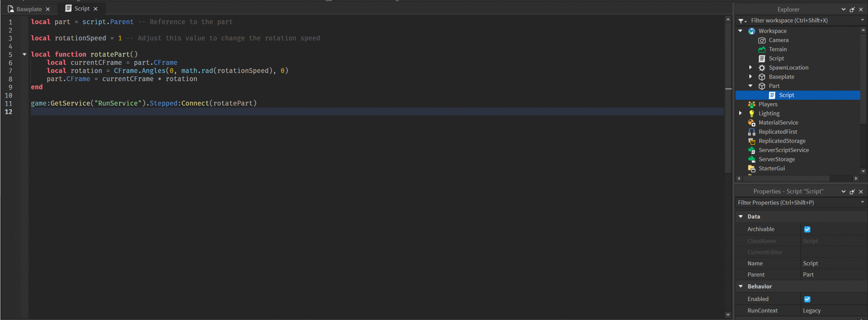Viewport: 868px width, 320px height.
Task: Click the Camera icon in Explorer
Action: click(x=762, y=40)
